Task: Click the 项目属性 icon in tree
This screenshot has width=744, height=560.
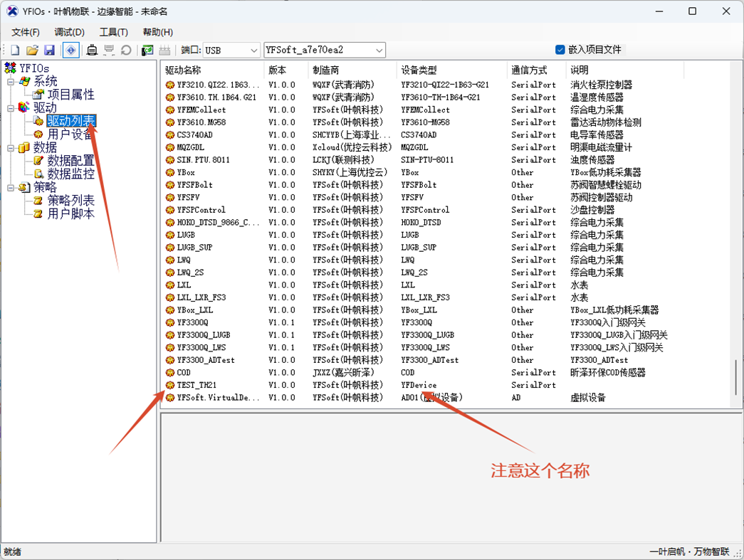Action: pyautogui.click(x=38, y=95)
